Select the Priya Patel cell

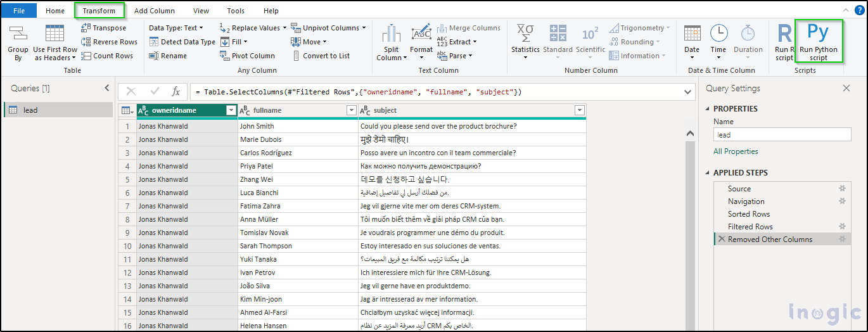[x=298, y=166]
